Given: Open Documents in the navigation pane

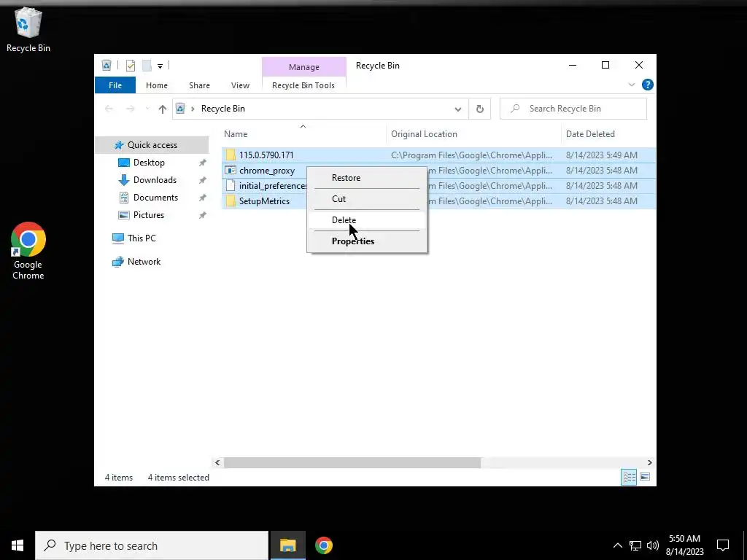Looking at the screenshot, I should pos(155,198).
